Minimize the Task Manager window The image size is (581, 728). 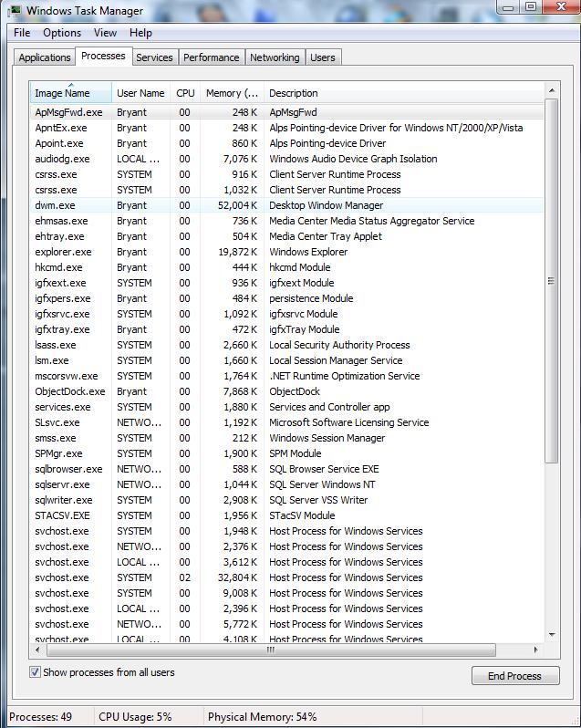(x=508, y=7)
